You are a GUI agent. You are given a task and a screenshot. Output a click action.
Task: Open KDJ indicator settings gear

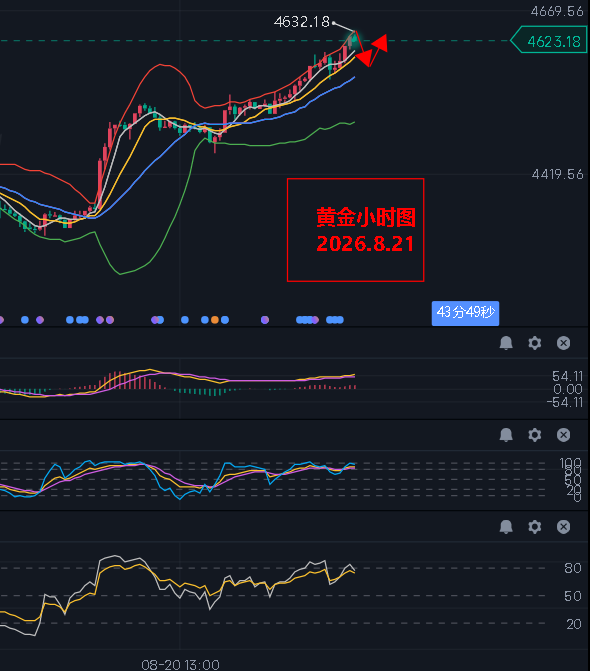(534, 435)
